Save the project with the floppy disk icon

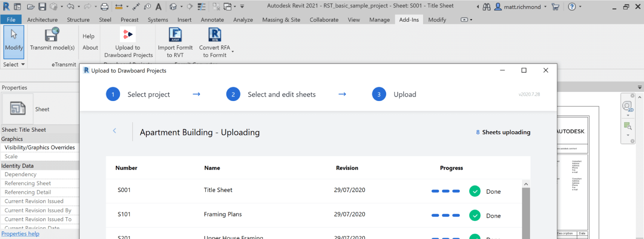[42, 6]
